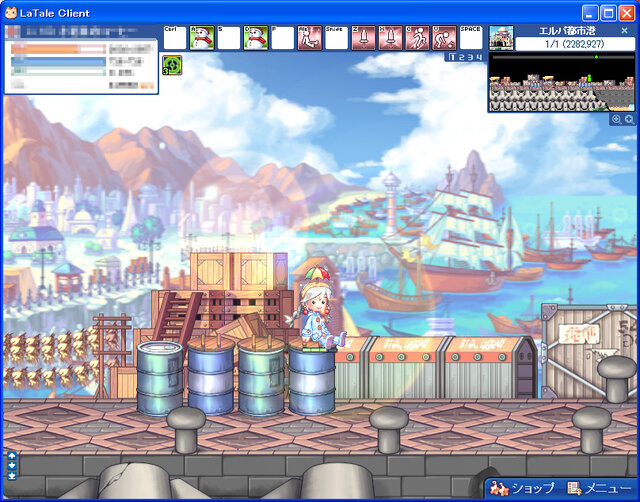Close the minimap panel with the X

(x=624, y=31)
